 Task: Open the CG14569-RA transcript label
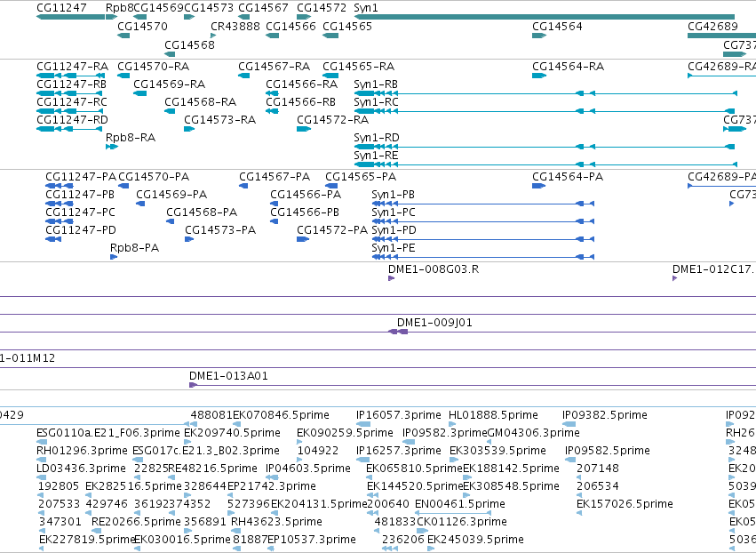(169, 84)
